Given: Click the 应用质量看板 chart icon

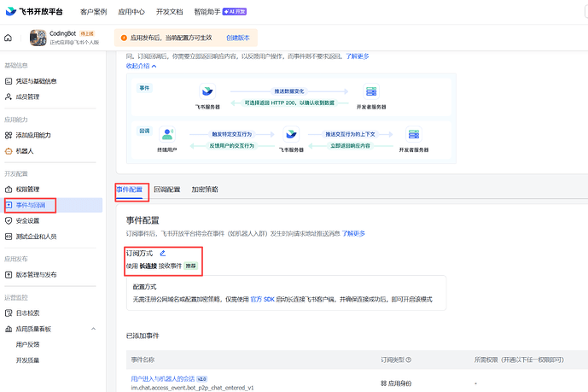Looking at the screenshot, I should pos(9,329).
